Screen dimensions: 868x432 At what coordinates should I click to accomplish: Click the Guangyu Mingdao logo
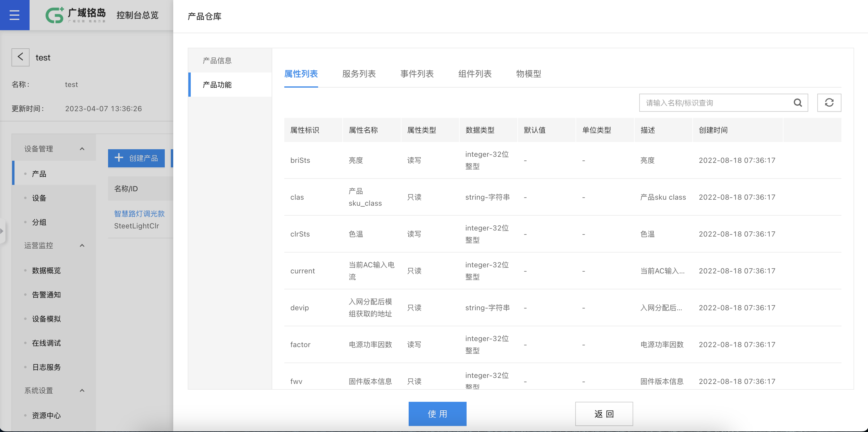coord(76,15)
